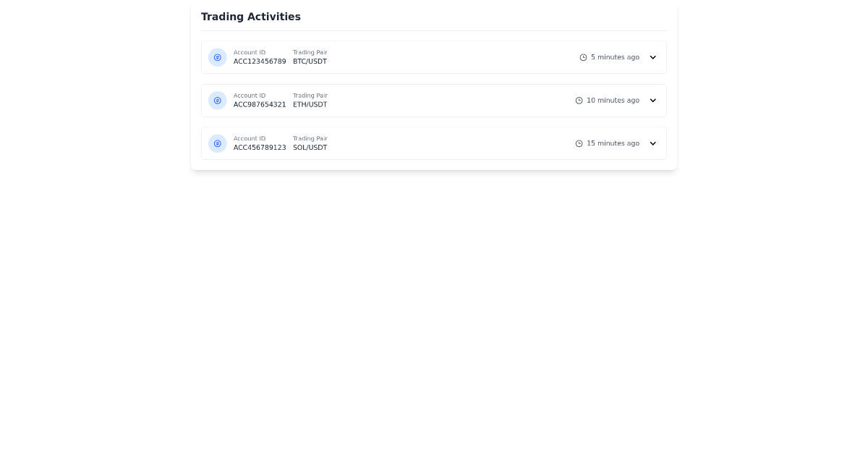This screenshot has width=868, height=456.
Task: Toggle the last row's disclosure arrow
Action: coord(653,143)
